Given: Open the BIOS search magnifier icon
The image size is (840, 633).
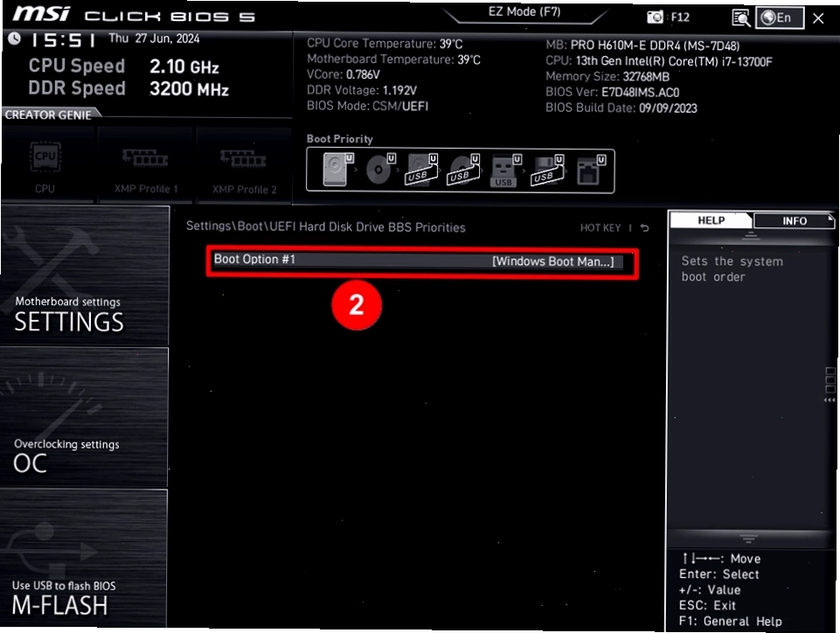Looking at the screenshot, I should [x=741, y=17].
